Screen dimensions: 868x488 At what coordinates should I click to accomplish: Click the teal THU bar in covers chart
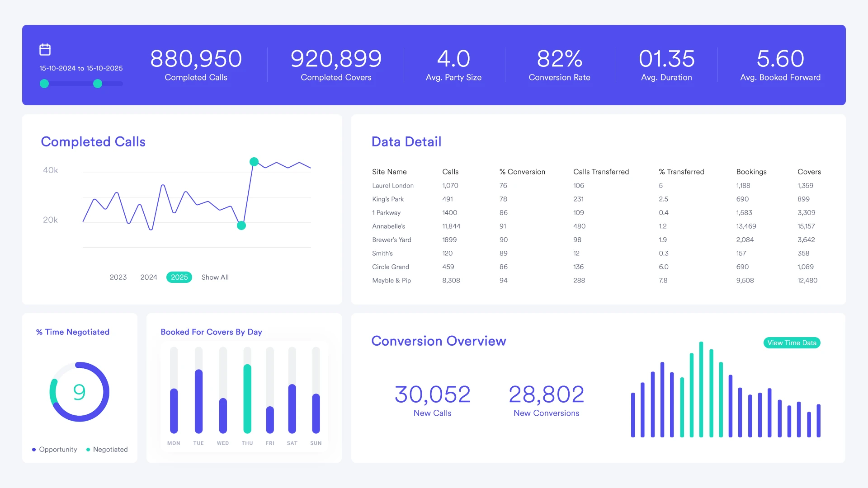247,399
